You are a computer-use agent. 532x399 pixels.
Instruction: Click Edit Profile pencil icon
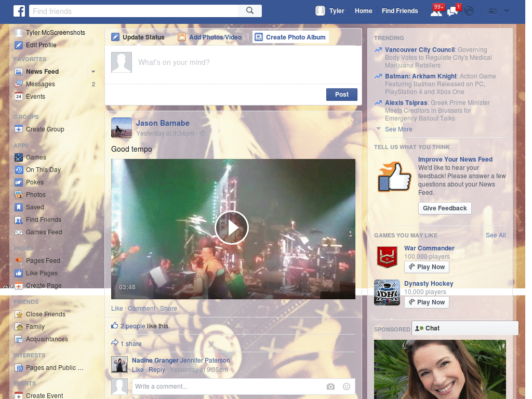pos(19,45)
